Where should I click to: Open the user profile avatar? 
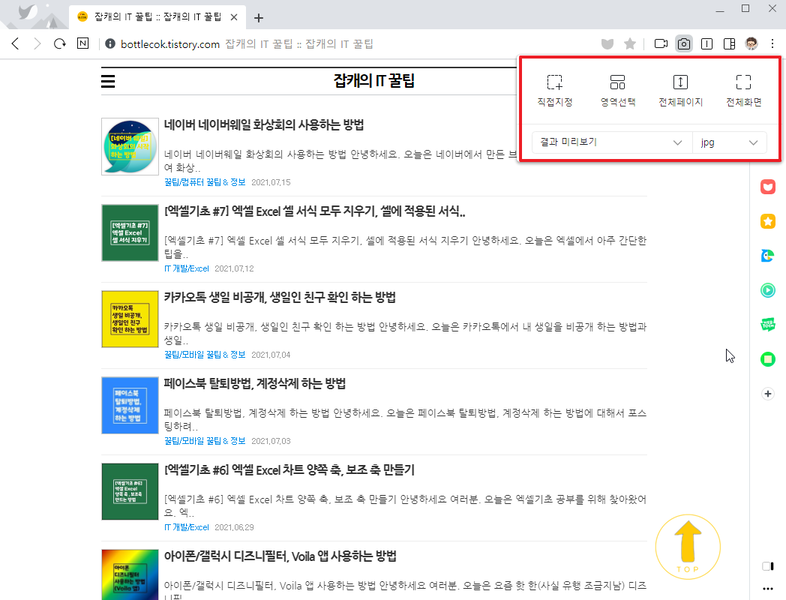coord(751,44)
